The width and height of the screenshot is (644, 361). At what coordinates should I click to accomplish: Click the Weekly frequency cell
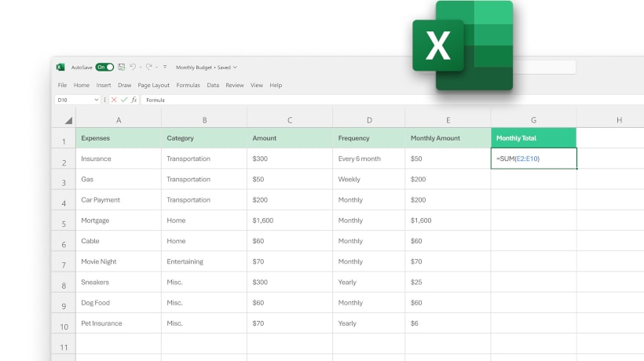pos(369,179)
